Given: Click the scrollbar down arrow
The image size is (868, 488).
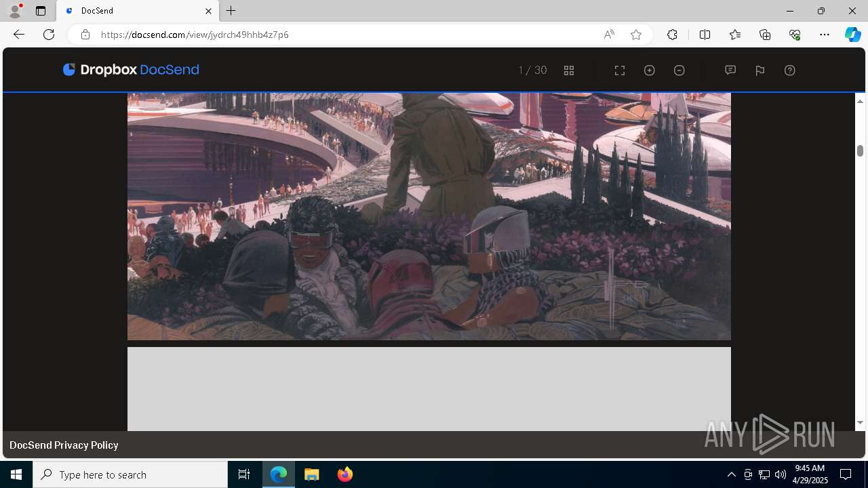Looking at the screenshot, I should pos(860,423).
